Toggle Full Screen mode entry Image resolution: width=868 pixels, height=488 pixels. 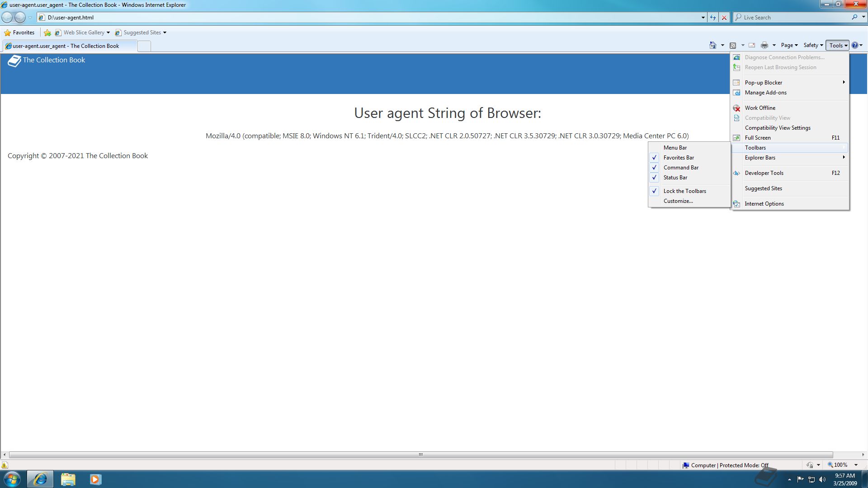(x=790, y=138)
